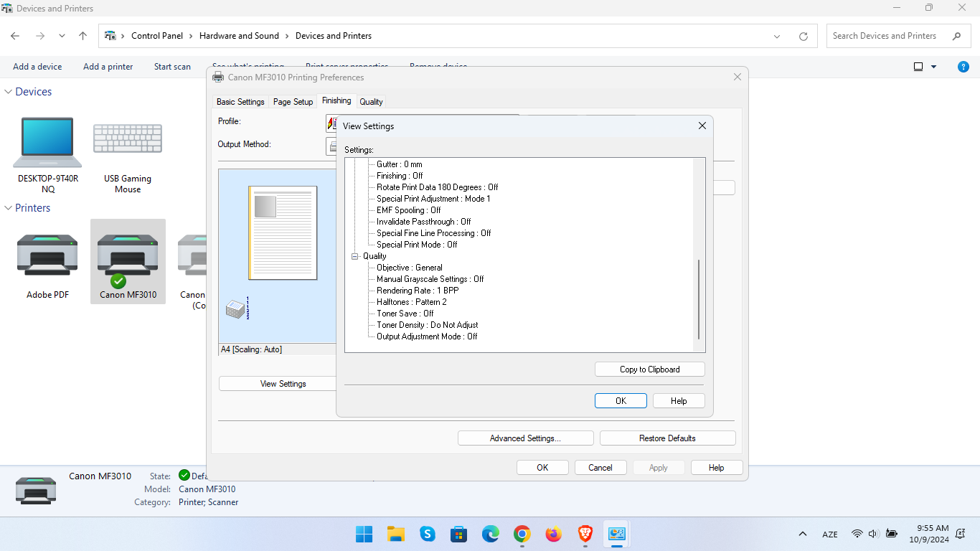The width and height of the screenshot is (980, 551).
Task: Click OK in the Printing Preferences dialog
Action: [542, 468]
